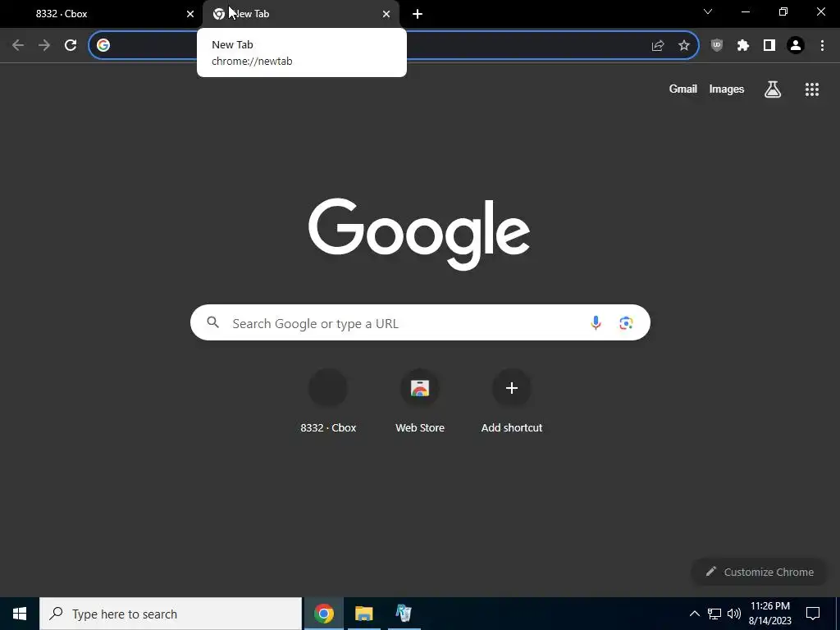This screenshot has height=630, width=840.
Task: Open the 8332 · Cbox shortcut tile
Action: coord(328,401)
